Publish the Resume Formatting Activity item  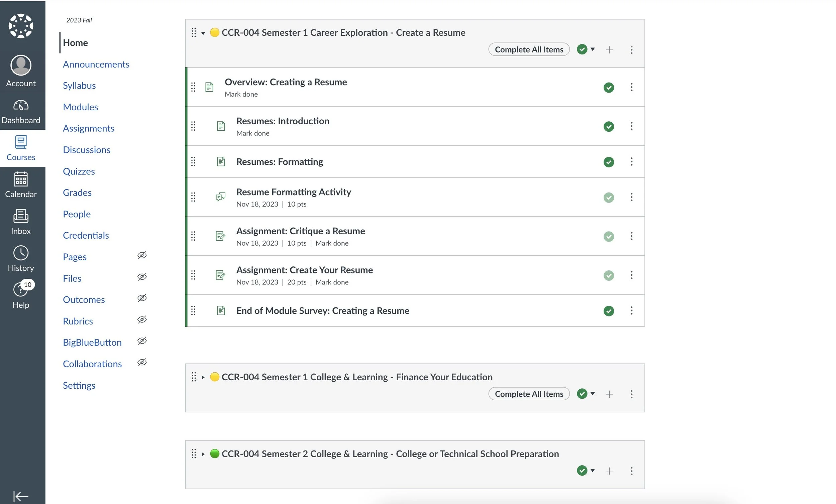[x=608, y=198]
